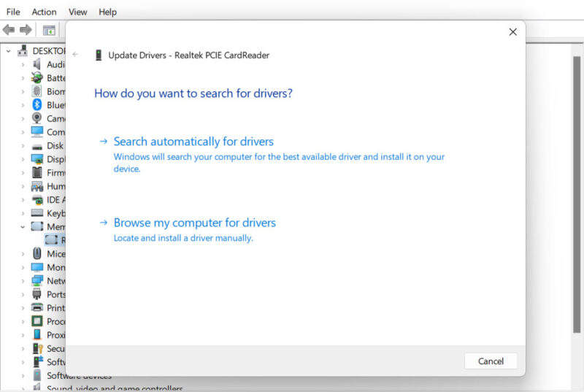584x392 pixels.
Task: Click the Computer category monitor icon
Action: (37, 132)
